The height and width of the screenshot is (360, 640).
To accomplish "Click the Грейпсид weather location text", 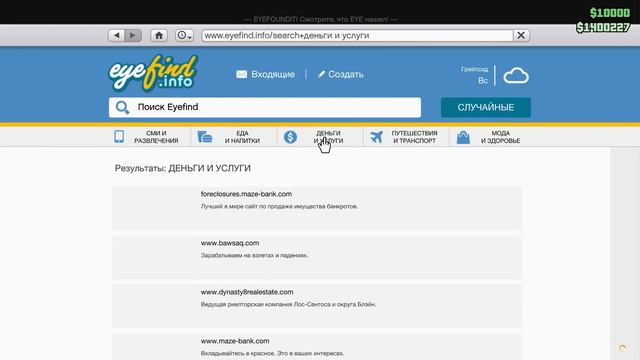I will [x=474, y=69].
